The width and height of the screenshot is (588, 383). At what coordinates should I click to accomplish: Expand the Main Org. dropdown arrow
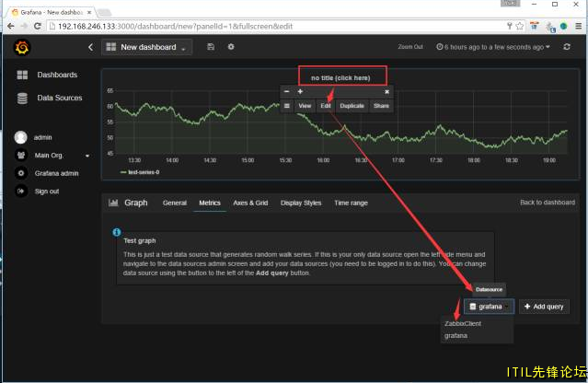pyautogui.click(x=87, y=156)
